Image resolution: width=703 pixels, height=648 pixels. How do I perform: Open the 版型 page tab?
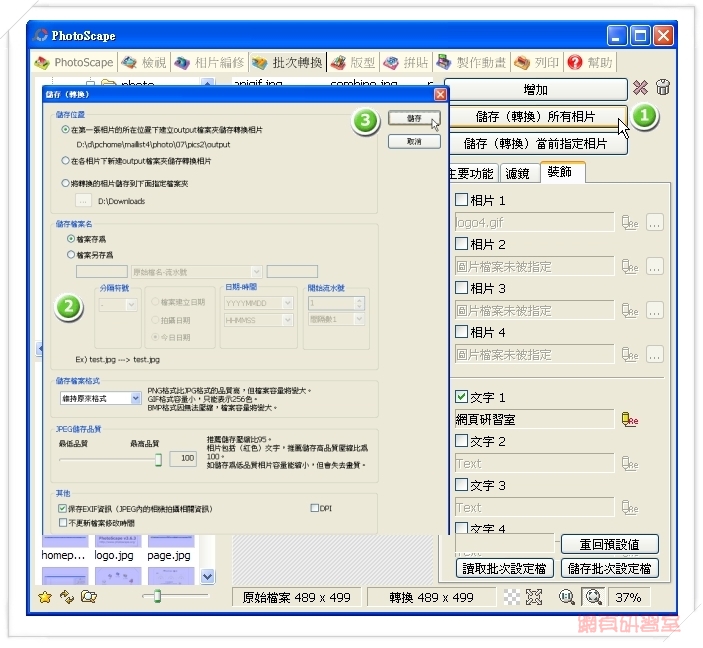(x=353, y=62)
